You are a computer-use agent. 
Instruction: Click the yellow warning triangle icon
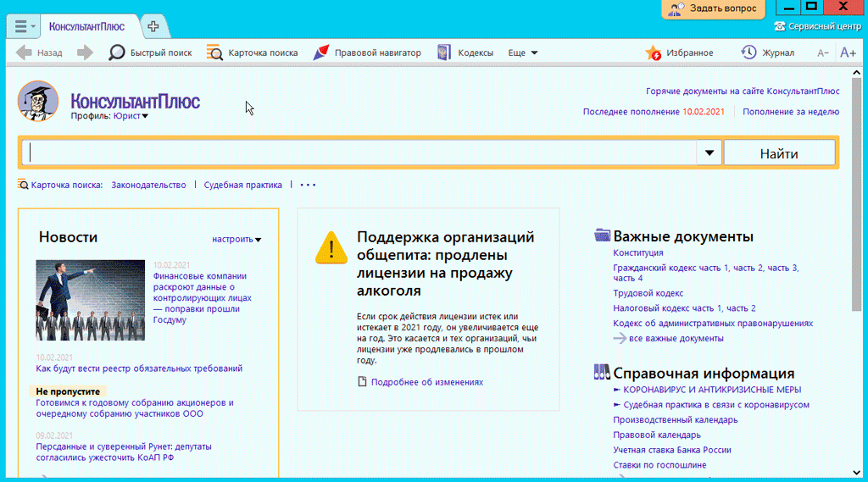coord(331,248)
